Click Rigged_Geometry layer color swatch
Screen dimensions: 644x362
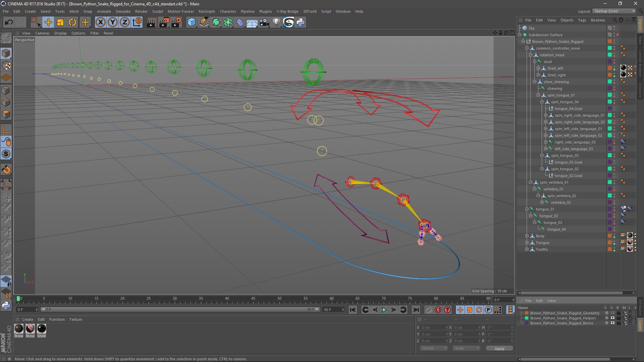tap(527, 313)
